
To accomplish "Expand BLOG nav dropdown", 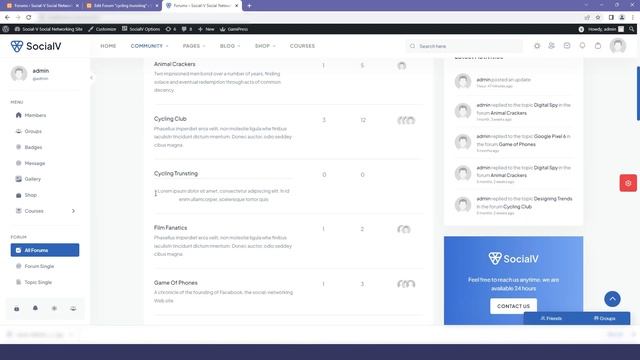I will [x=230, y=46].
